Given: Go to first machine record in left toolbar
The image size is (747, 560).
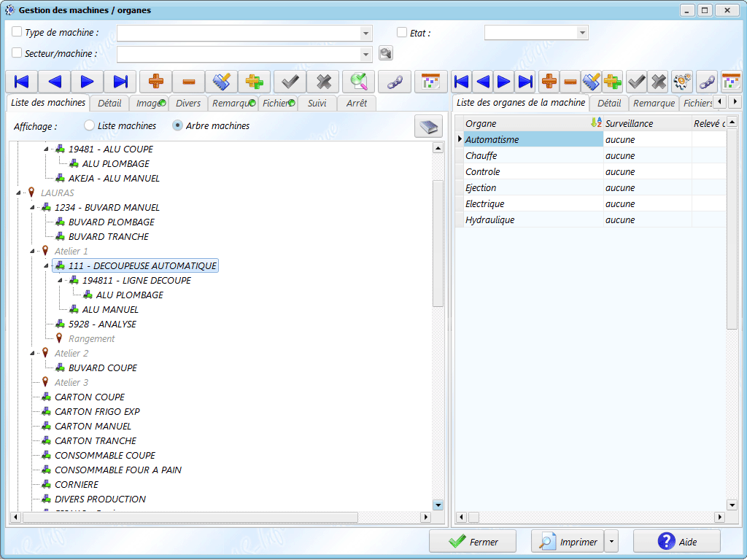Looking at the screenshot, I should coord(21,82).
